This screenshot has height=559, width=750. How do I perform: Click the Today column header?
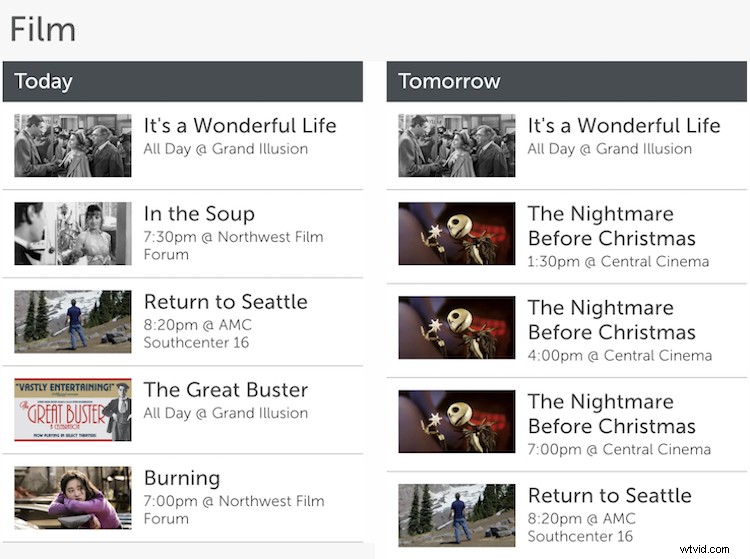182,82
